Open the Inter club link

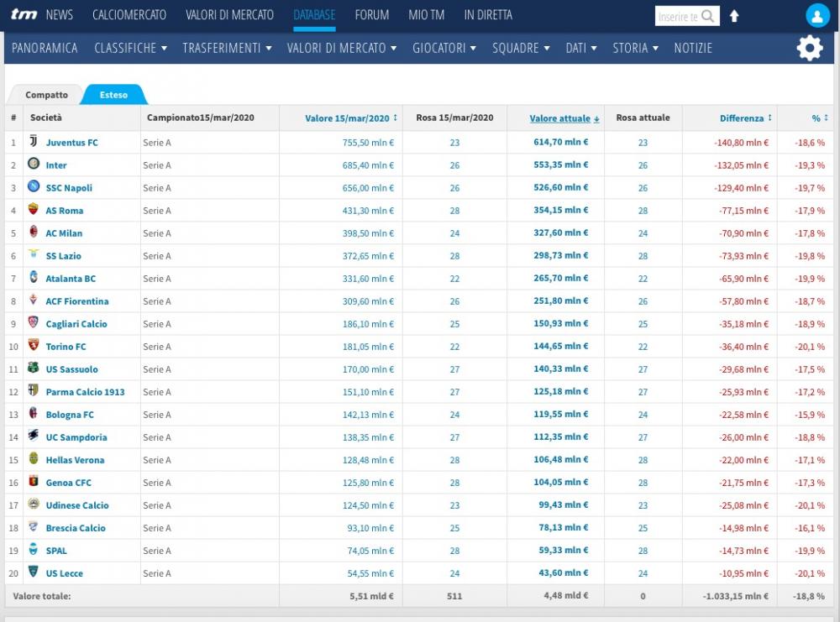click(x=56, y=165)
